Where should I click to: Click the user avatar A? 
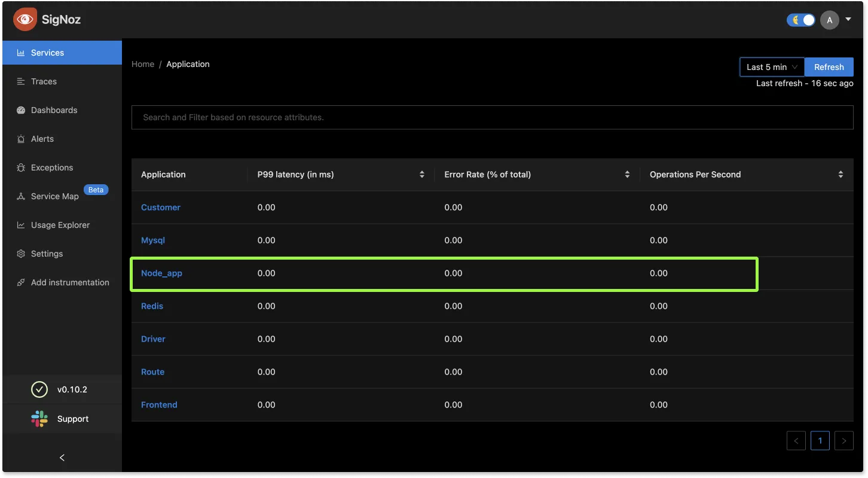click(830, 20)
